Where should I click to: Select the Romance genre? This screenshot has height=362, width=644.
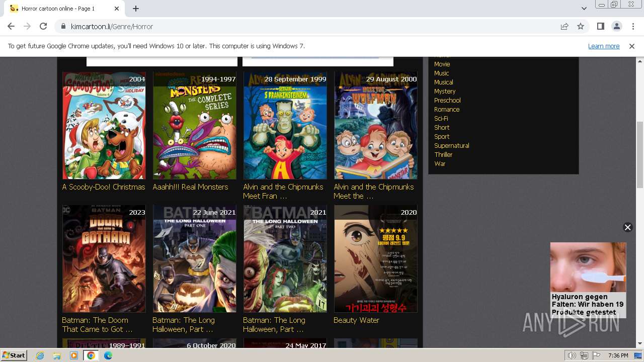(x=447, y=109)
